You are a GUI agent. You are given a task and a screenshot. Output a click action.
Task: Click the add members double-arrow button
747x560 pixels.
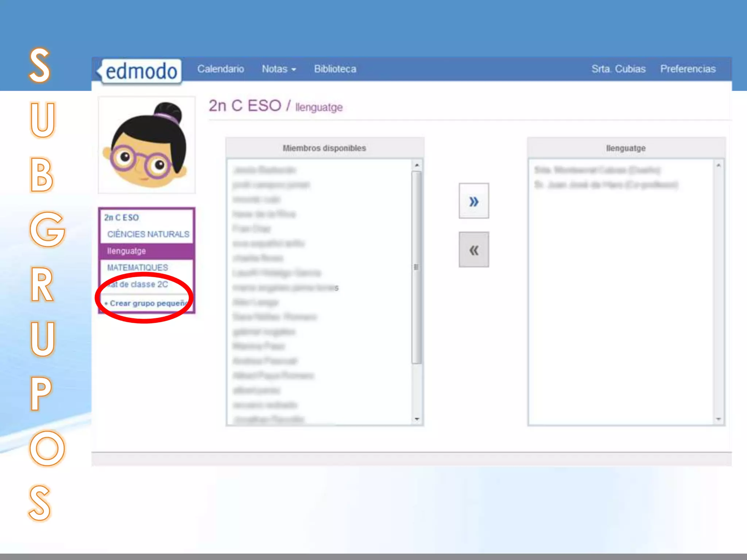click(473, 201)
